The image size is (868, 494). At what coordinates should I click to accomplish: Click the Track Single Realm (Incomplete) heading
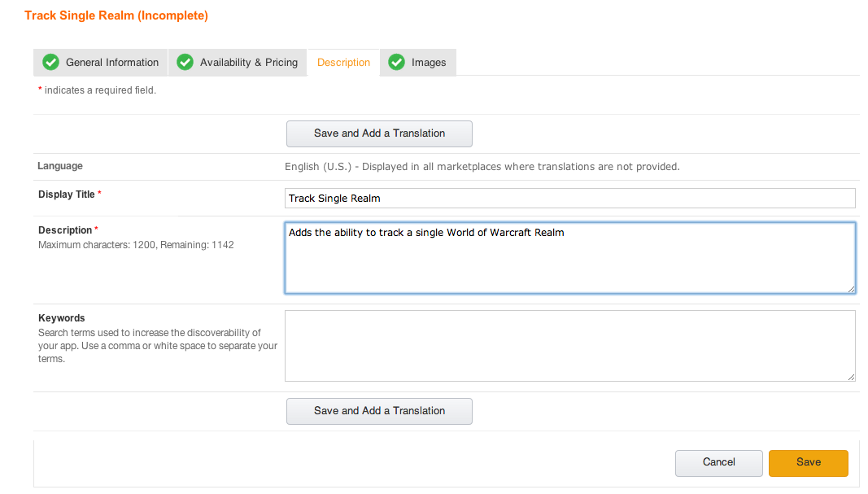click(x=116, y=15)
